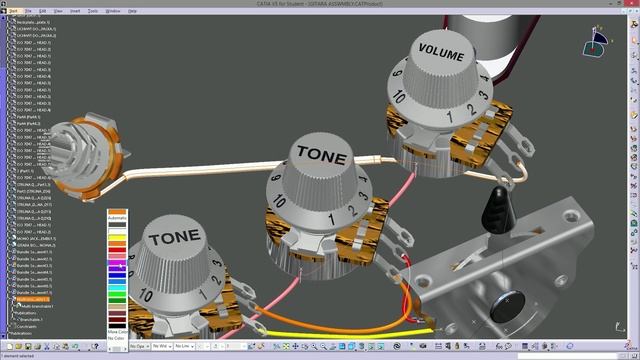
Task: Pick the bright green color swatch
Action: coord(117,294)
